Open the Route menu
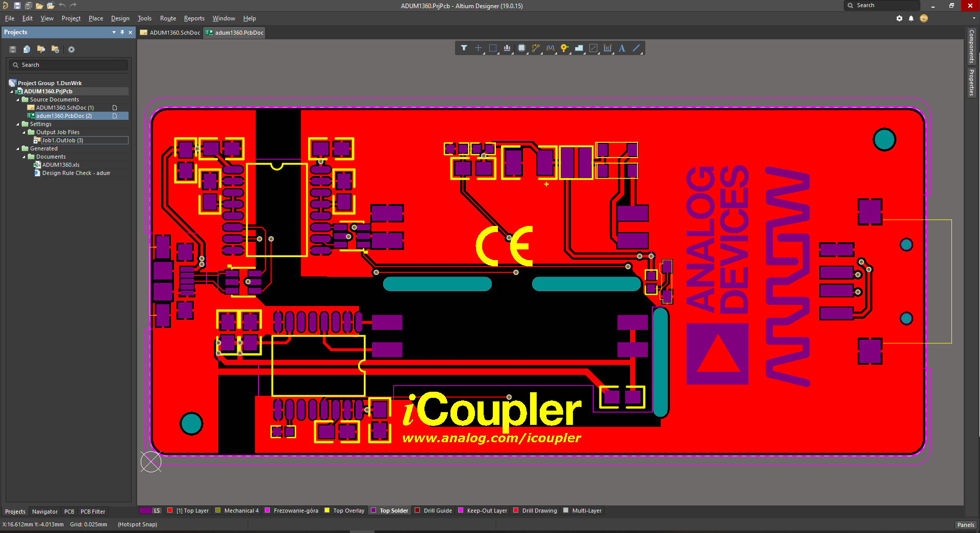 pyautogui.click(x=168, y=18)
